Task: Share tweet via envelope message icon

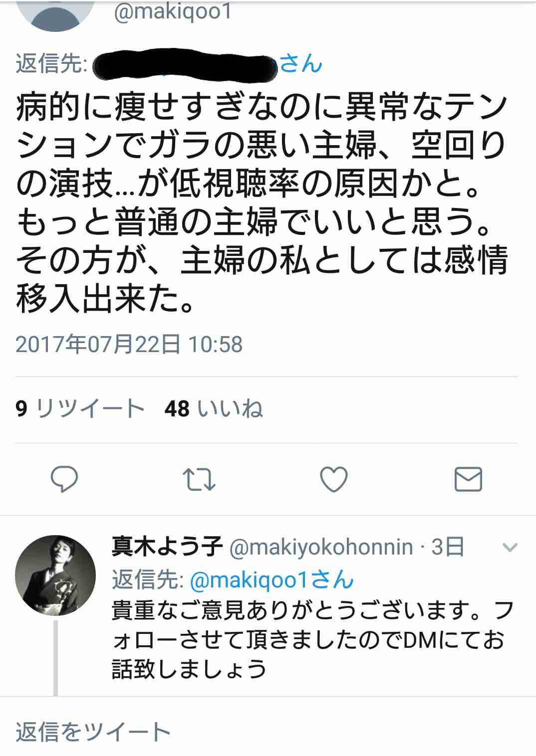Action: (x=469, y=479)
